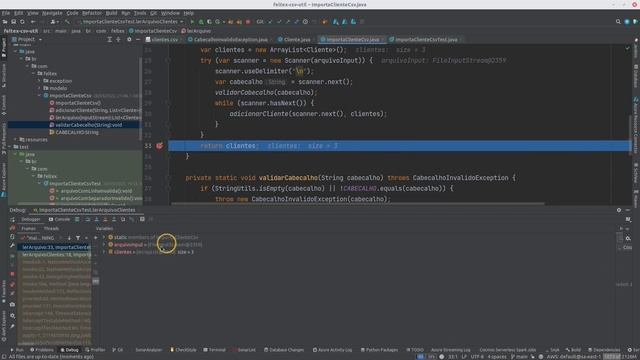Screen dimensions: 640x360
Task: Click the Build project hammer icon
Action: (67, 22)
